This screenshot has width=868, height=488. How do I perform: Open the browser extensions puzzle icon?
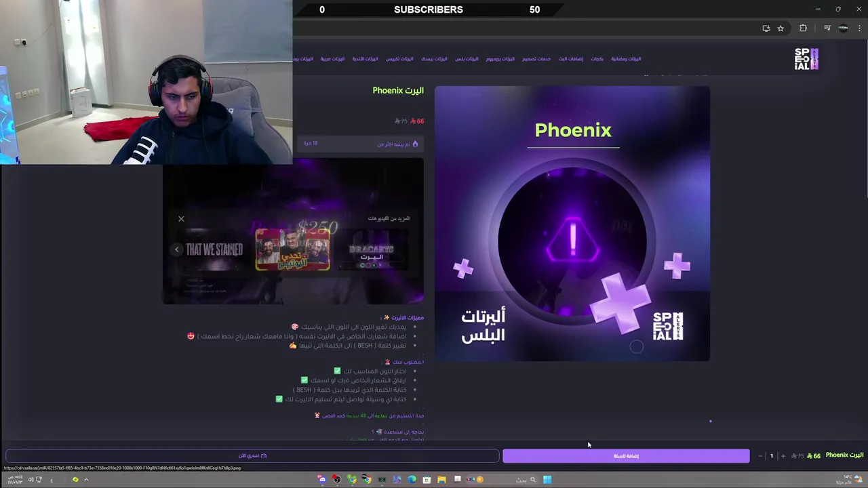coord(804,28)
